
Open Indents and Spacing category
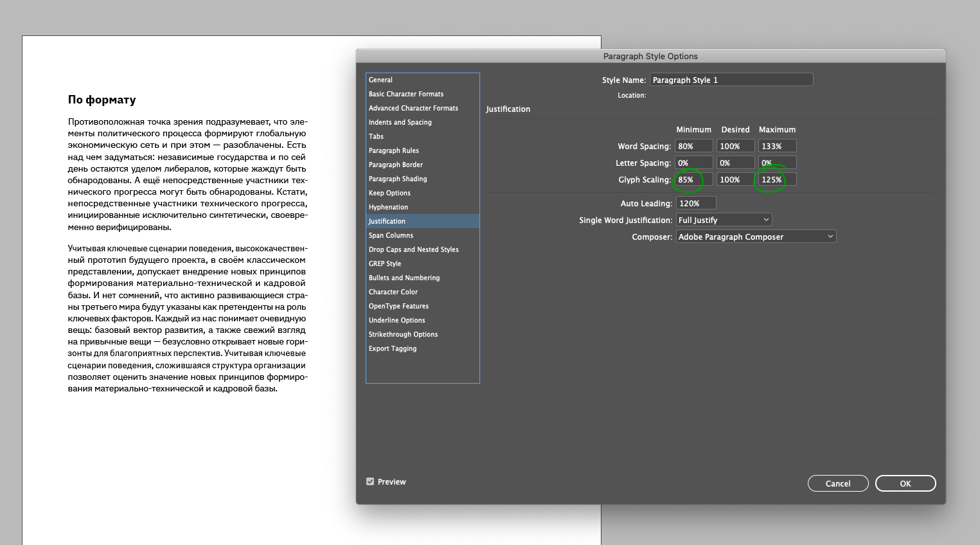click(422, 122)
